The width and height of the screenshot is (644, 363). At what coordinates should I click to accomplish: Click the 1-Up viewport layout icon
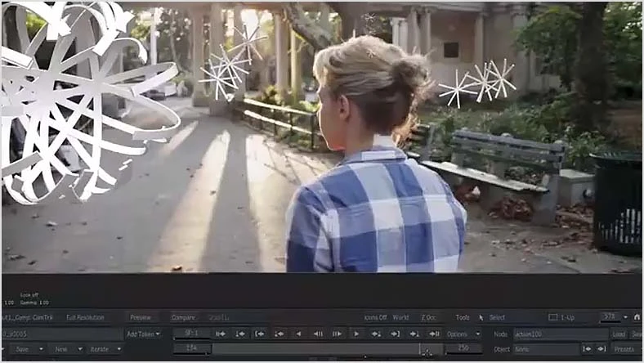[x=553, y=317]
